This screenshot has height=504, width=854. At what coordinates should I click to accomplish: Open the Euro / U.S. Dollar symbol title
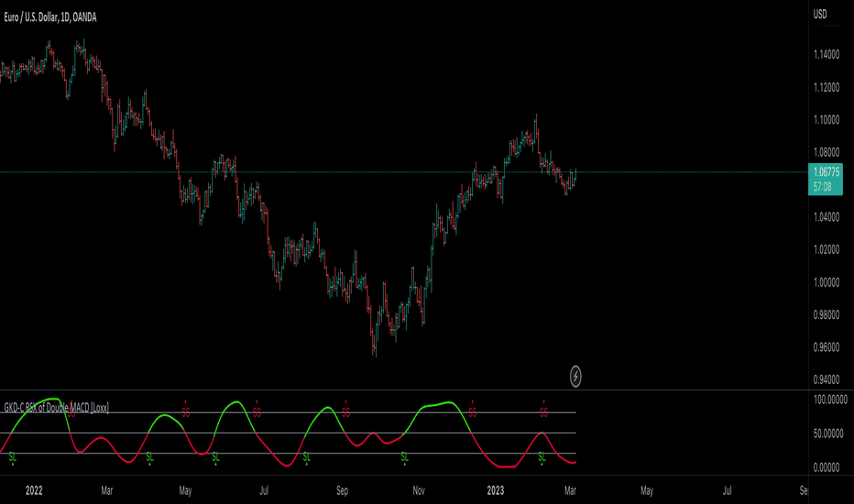click(50, 17)
